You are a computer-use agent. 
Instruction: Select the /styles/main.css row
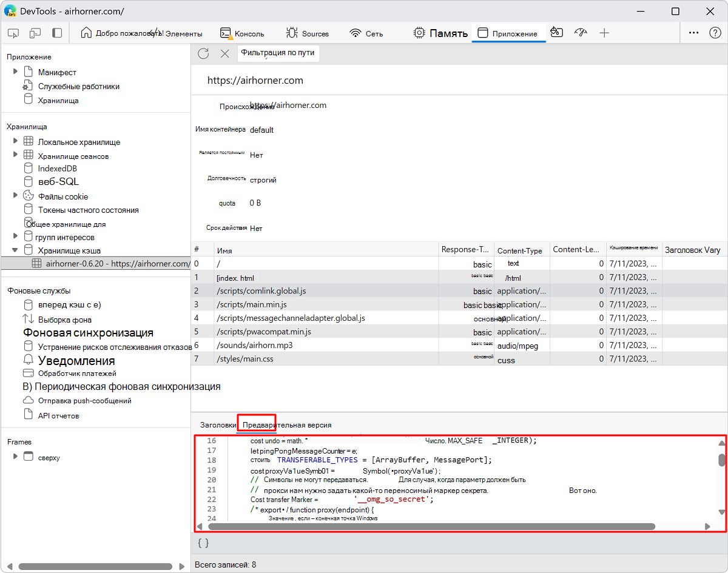pyautogui.click(x=459, y=359)
